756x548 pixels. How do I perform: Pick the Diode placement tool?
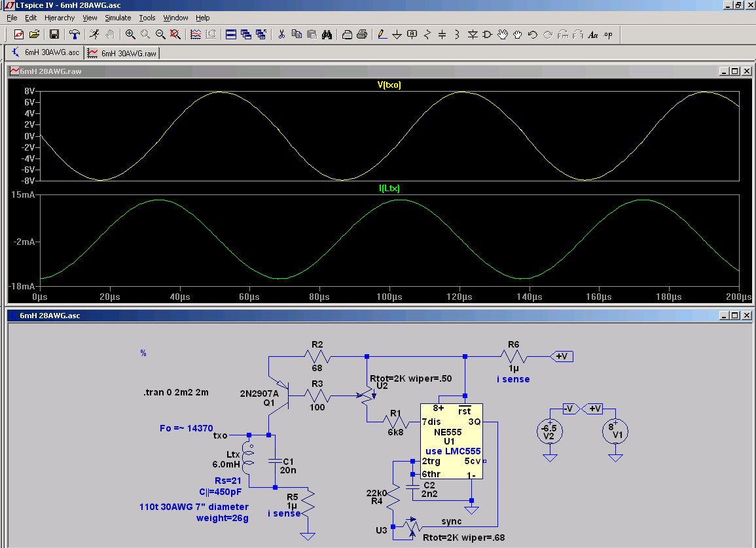click(x=473, y=34)
